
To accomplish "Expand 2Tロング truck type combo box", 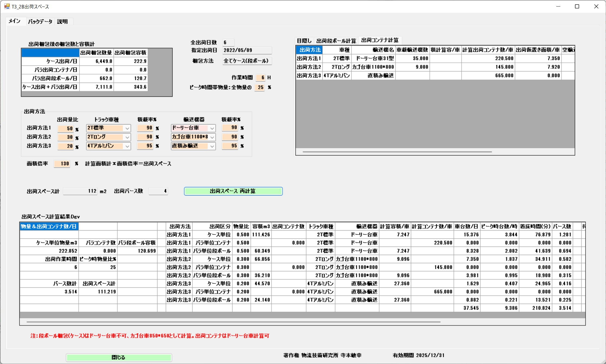I will 127,137.
